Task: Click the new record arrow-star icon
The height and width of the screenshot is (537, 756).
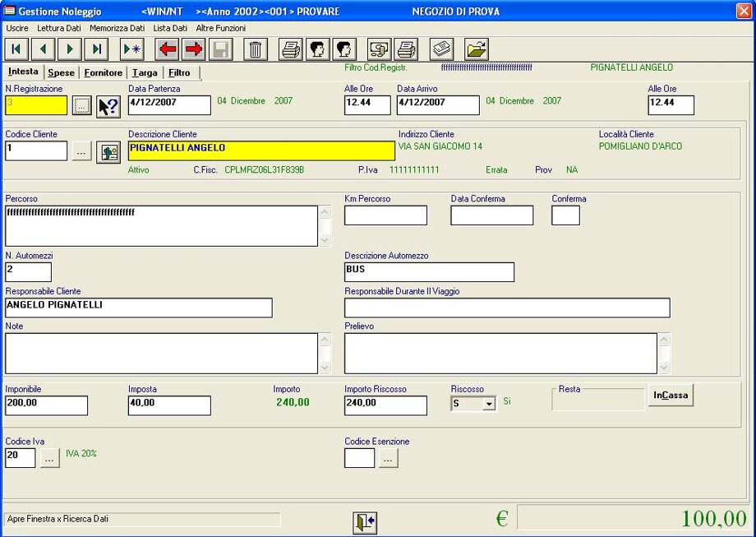Action: point(132,49)
